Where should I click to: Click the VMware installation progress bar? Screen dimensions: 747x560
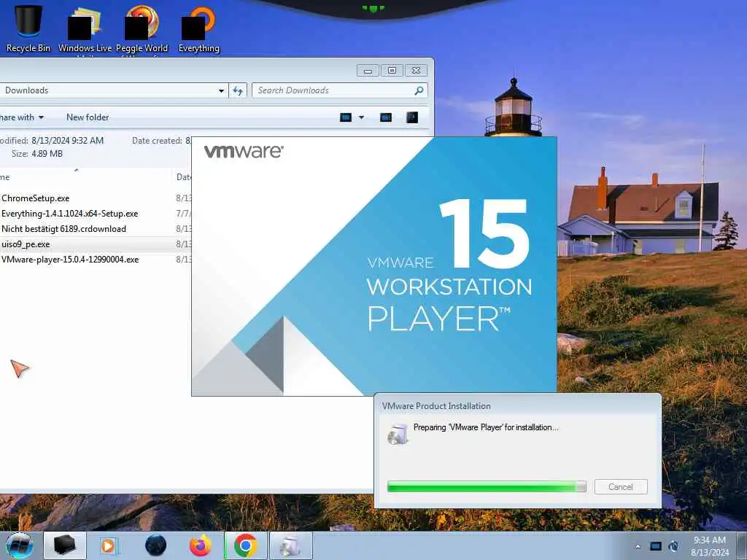tap(487, 486)
